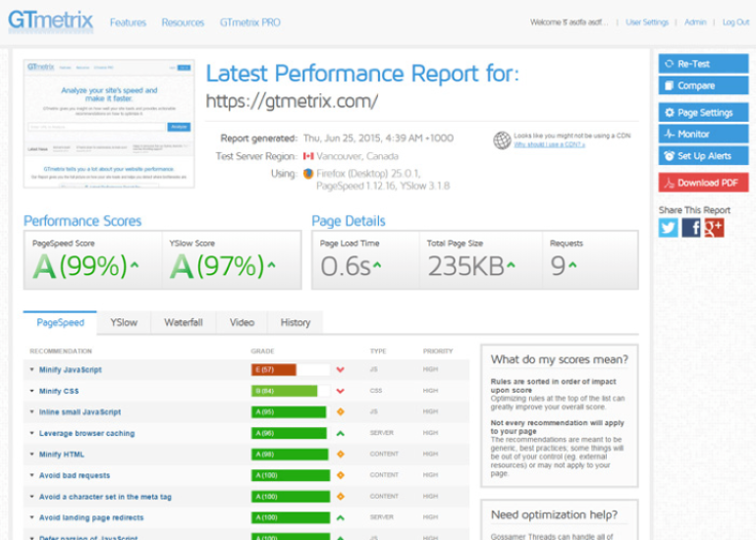Screen dimensions: 756x540
Task: Click the Re-Test button
Action: [x=703, y=64]
